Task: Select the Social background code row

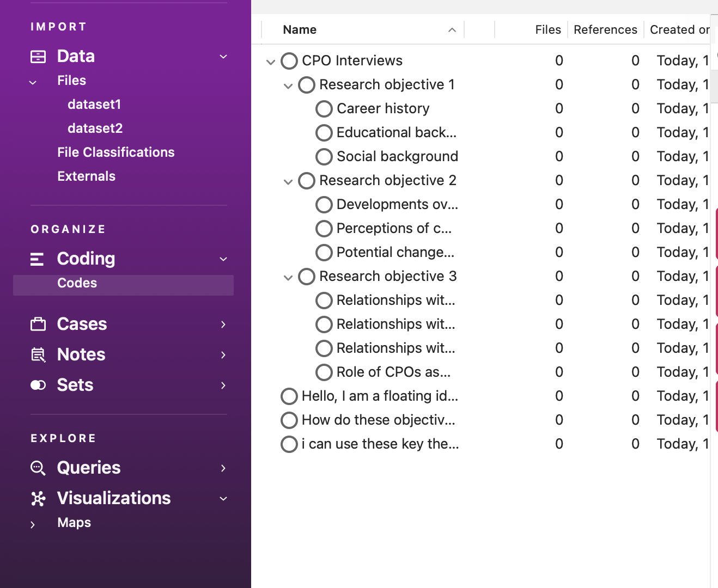Action: pos(397,157)
